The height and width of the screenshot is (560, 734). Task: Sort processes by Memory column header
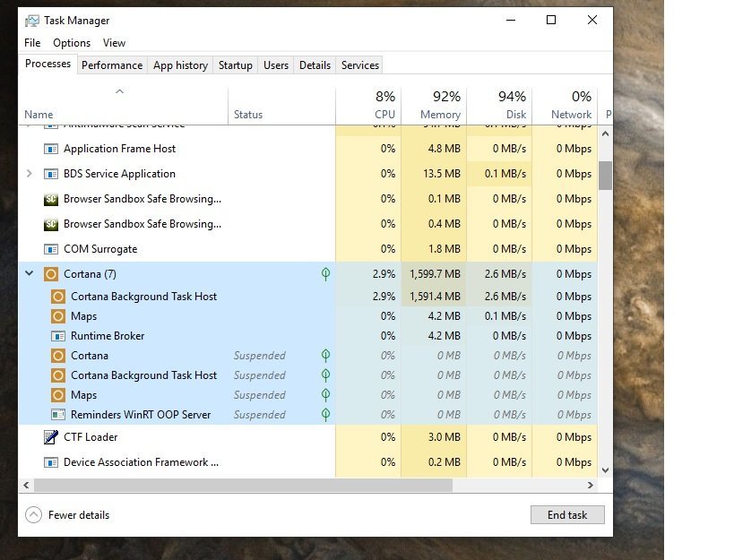(x=434, y=106)
